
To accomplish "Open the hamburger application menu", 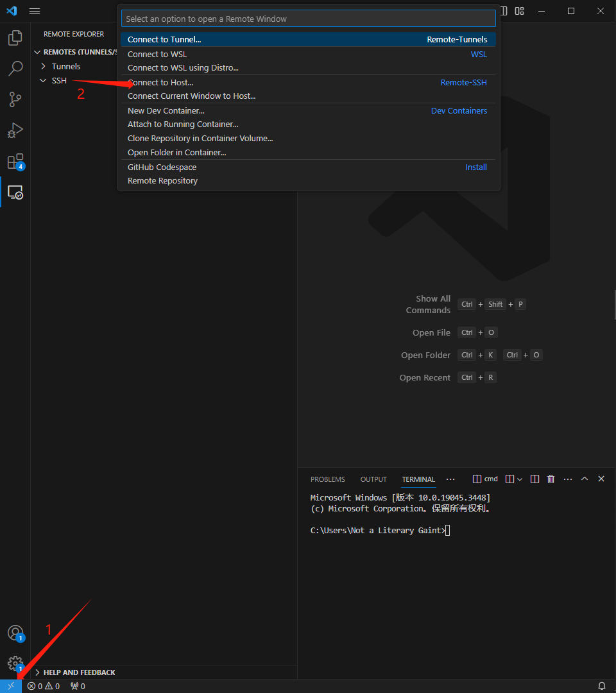I will tap(35, 11).
